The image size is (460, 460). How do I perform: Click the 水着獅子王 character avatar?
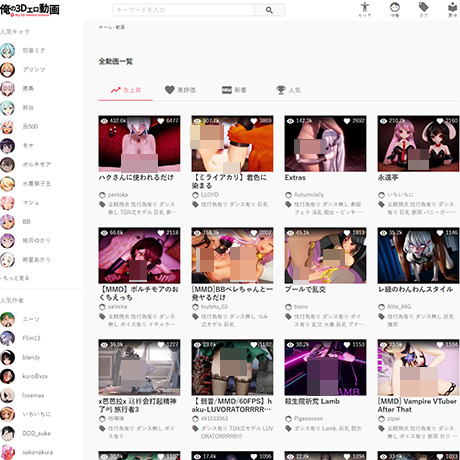pyautogui.click(x=7, y=184)
